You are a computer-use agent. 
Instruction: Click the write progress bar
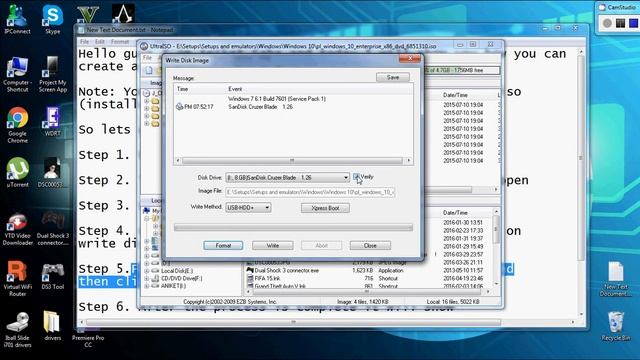(293, 228)
